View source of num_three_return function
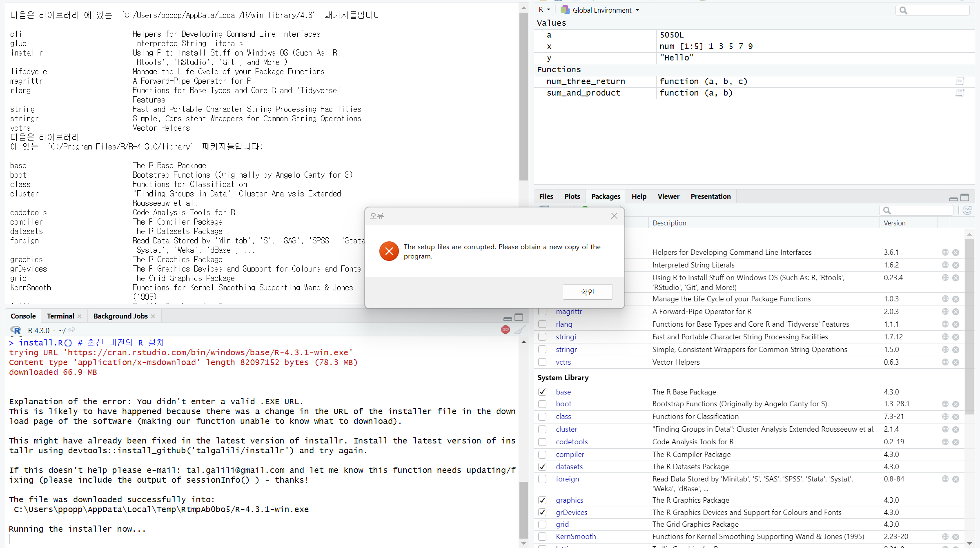Screen dimensions: 980x548 click(960, 81)
